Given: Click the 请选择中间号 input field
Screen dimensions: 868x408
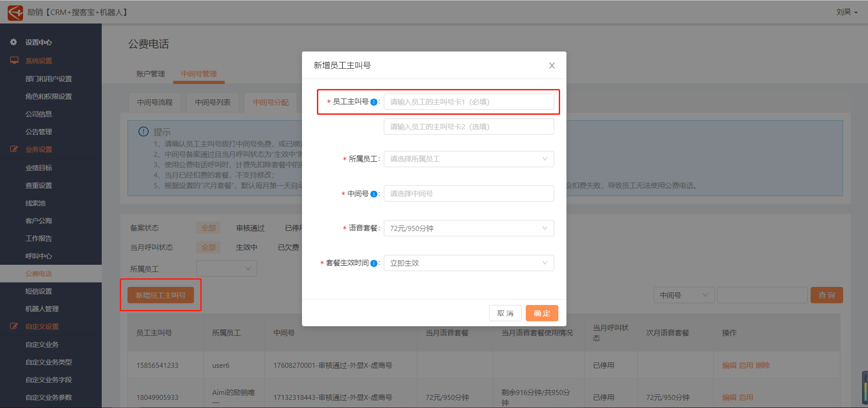Looking at the screenshot, I should (469, 193).
